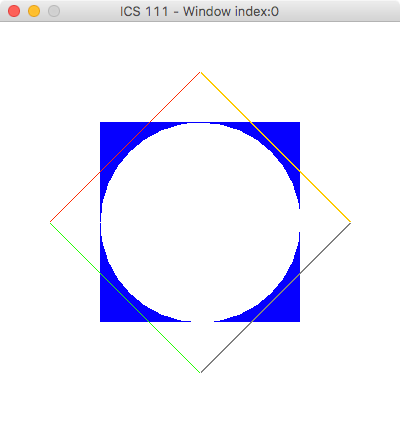Viewport: 400px width, 422px height.
Task: Click the bottom vertex of the diamond
Action: [x=200, y=372]
